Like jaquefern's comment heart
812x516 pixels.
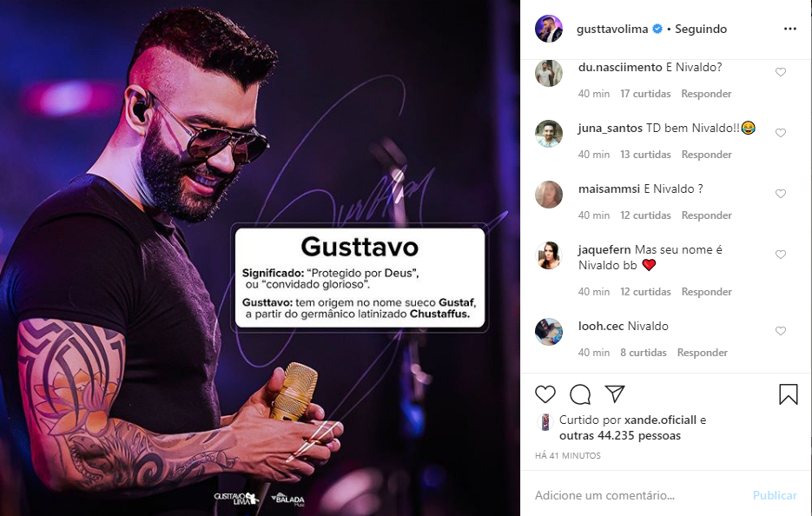click(781, 255)
